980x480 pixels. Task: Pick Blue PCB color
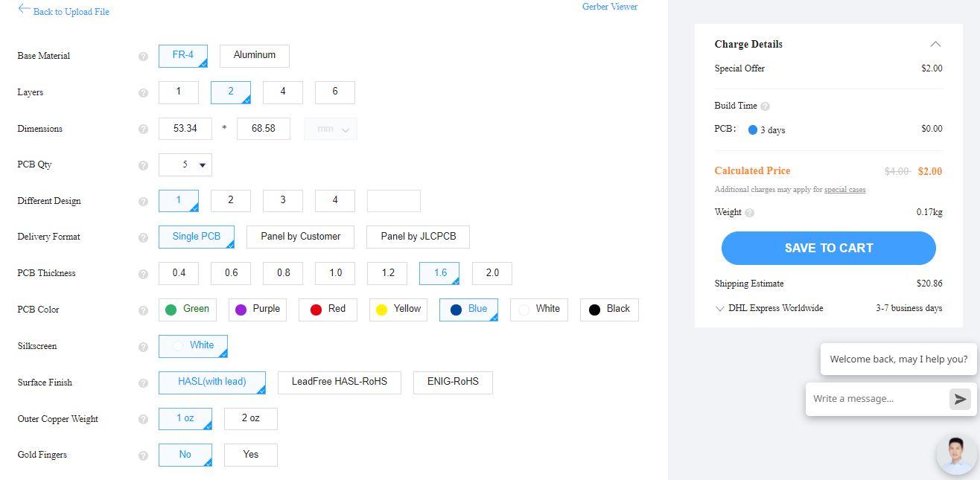(x=468, y=310)
